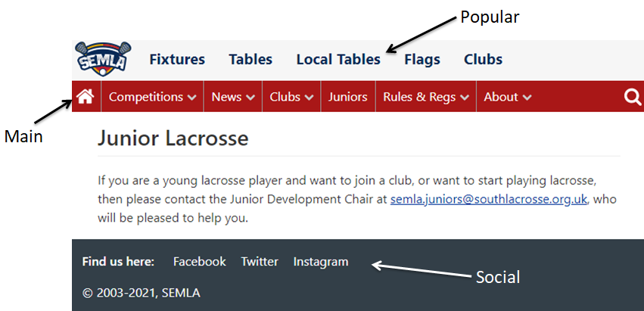The width and height of the screenshot is (644, 311).
Task: Open the Fixtures link
Action: (177, 60)
